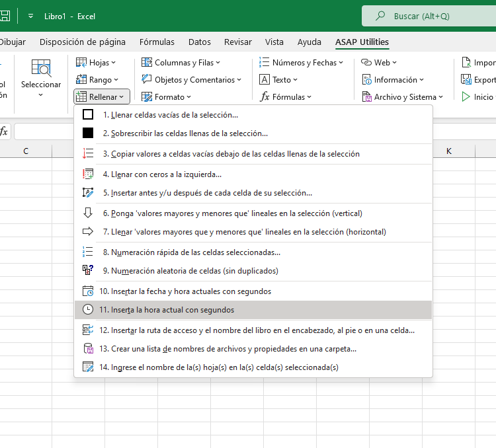The image size is (496, 448).
Task: Choose Llenar celdas vacías de la selección
Action: (x=253, y=115)
